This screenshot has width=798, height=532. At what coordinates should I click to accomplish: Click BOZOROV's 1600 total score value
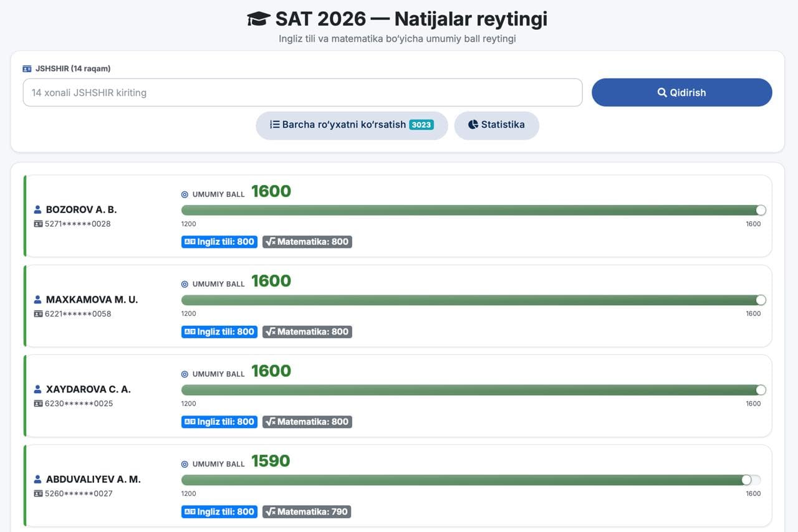(x=271, y=192)
